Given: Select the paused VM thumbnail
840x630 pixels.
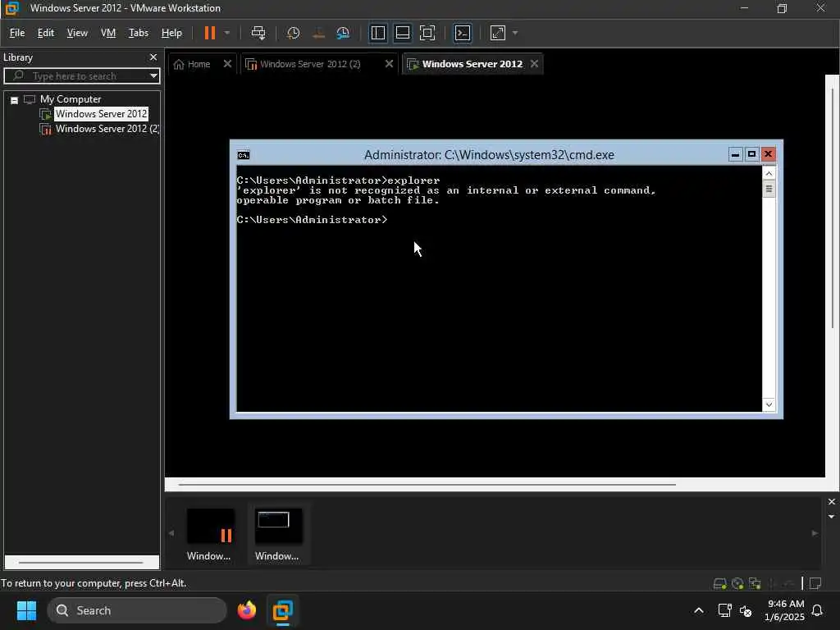Looking at the screenshot, I should pyautogui.click(x=209, y=533).
